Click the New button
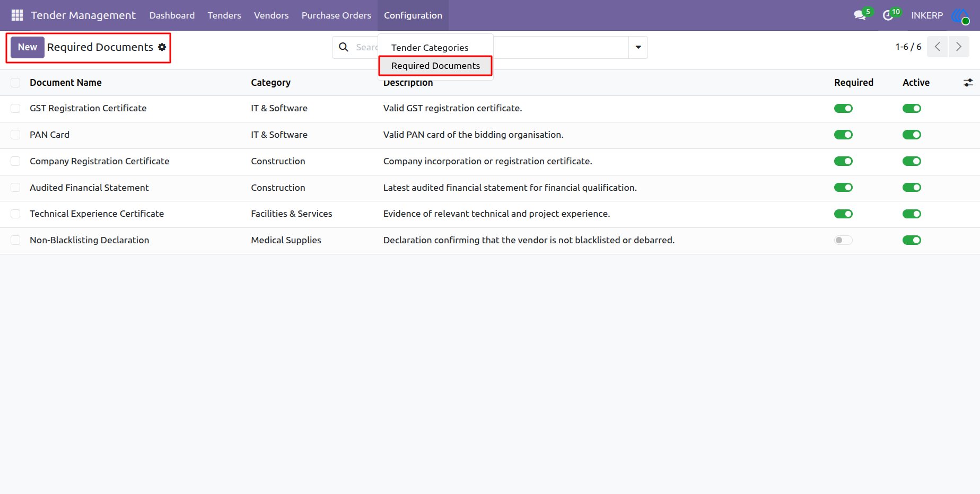Viewport: 980px width, 494px height. coord(28,47)
